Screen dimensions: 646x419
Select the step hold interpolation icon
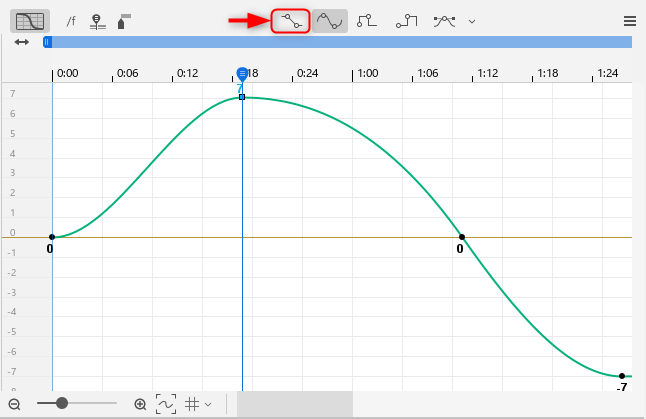[367, 20]
